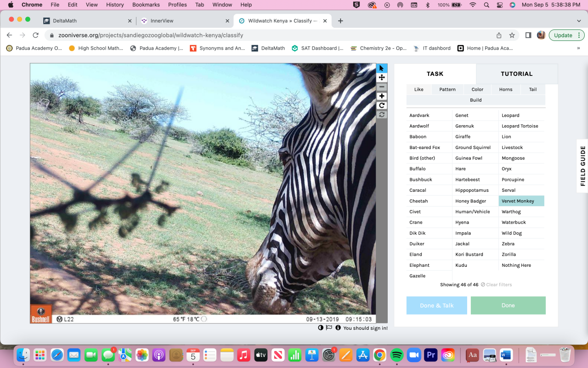
Task: Click the zoom in plus icon
Action: coord(382,96)
